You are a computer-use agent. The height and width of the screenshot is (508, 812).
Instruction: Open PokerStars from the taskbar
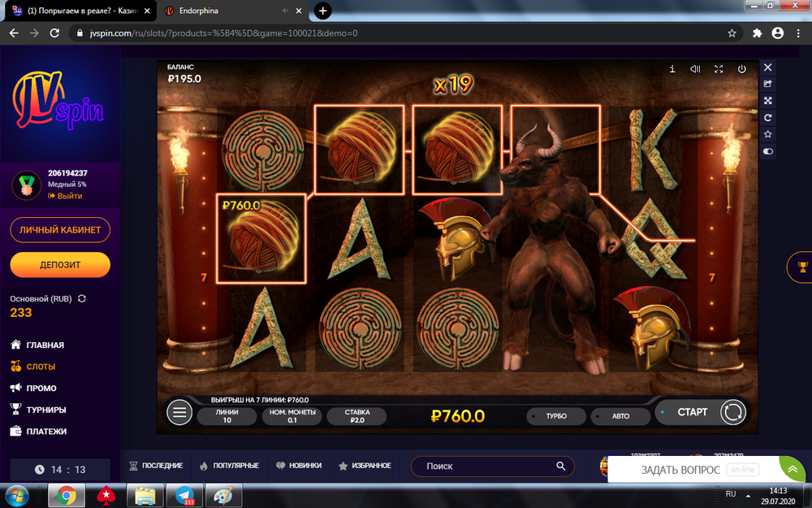click(x=106, y=496)
